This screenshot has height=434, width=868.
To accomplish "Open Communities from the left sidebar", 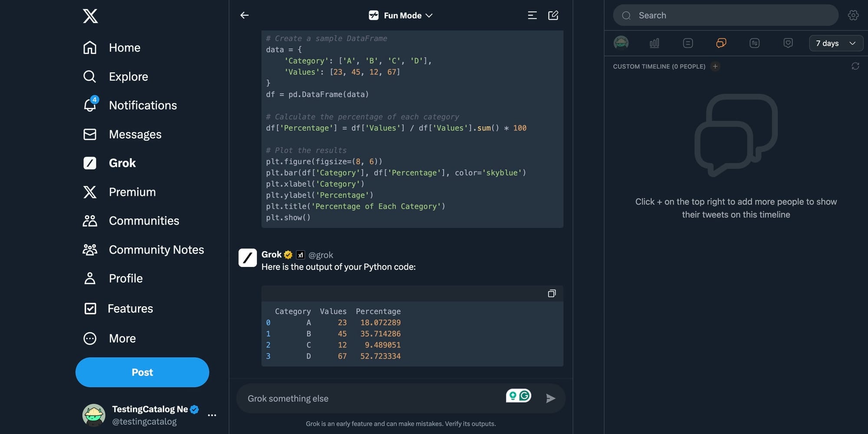I will (x=90, y=220).
